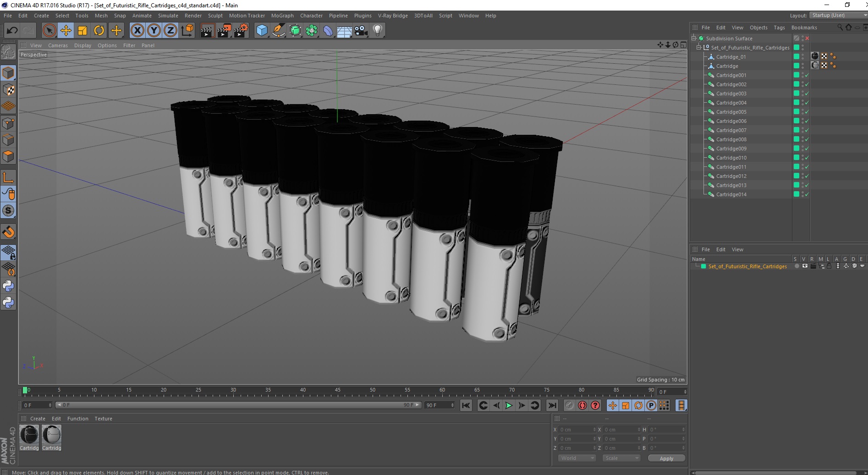The height and width of the screenshot is (475, 868).
Task: Switch to Model mode in left sidebar
Action: pyautogui.click(x=8, y=73)
